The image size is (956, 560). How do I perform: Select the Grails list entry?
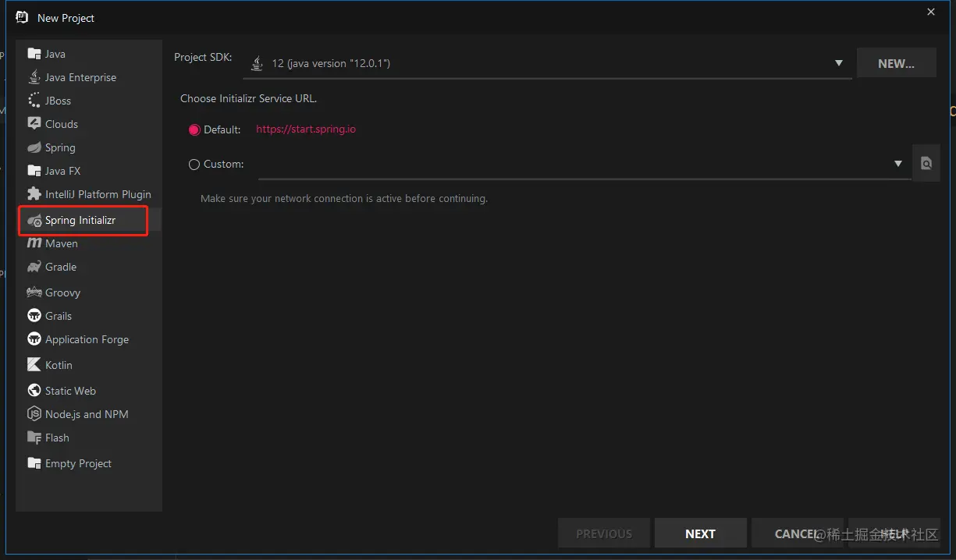89,316
